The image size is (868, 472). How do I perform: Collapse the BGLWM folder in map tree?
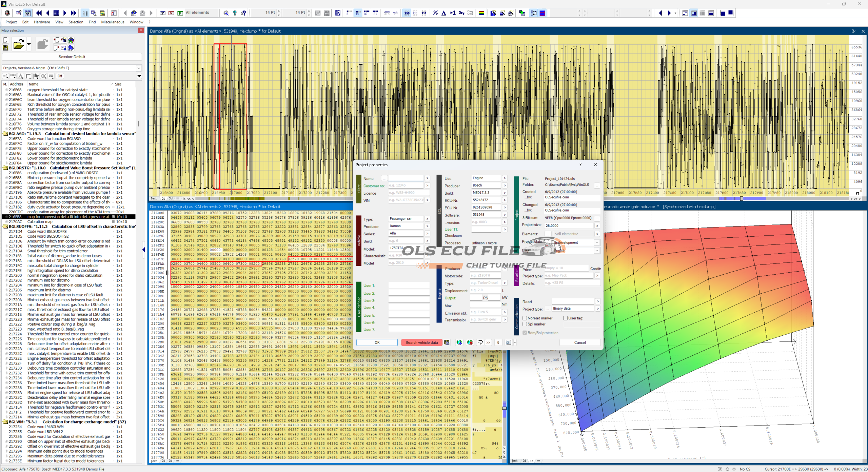click(5, 422)
